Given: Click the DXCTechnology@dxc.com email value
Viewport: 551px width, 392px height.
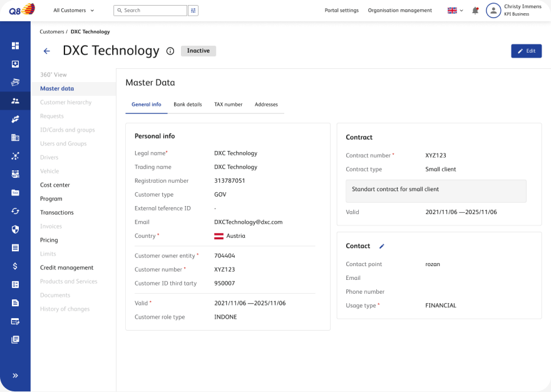Looking at the screenshot, I should [248, 222].
